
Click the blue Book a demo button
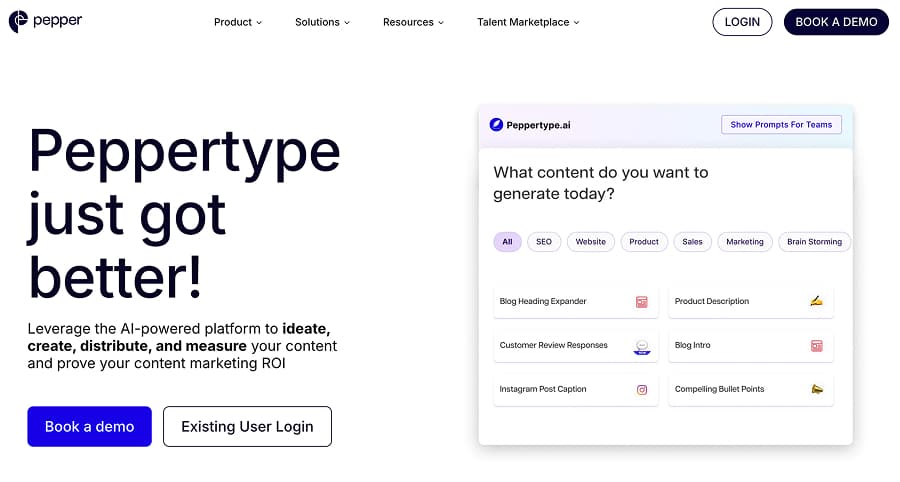[89, 426]
